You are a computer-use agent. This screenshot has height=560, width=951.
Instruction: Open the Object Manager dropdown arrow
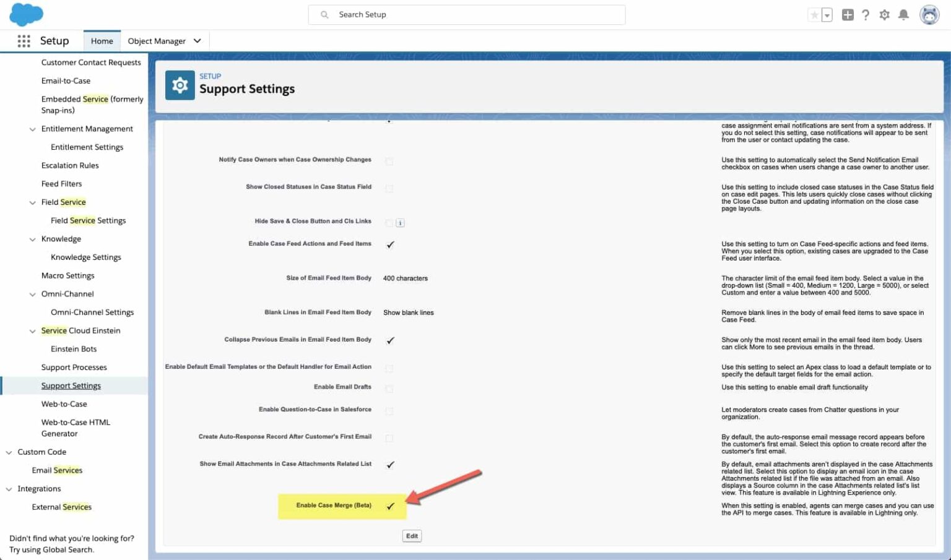(197, 40)
